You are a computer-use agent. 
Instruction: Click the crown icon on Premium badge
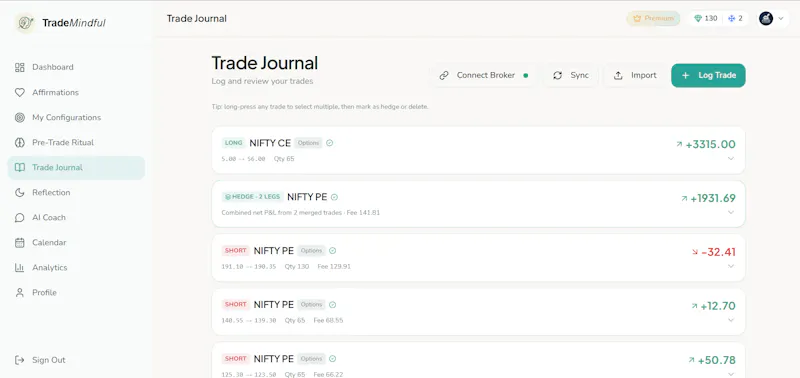point(637,19)
